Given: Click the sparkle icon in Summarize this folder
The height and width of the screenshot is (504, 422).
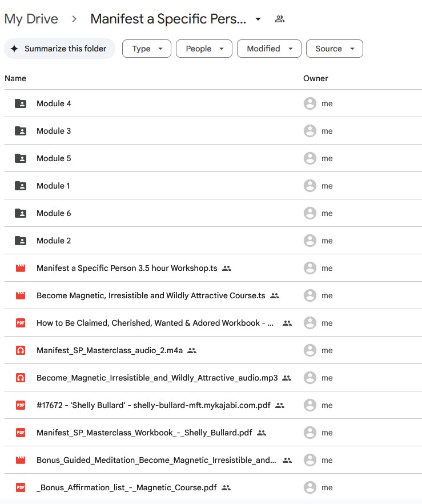Looking at the screenshot, I should (x=14, y=49).
